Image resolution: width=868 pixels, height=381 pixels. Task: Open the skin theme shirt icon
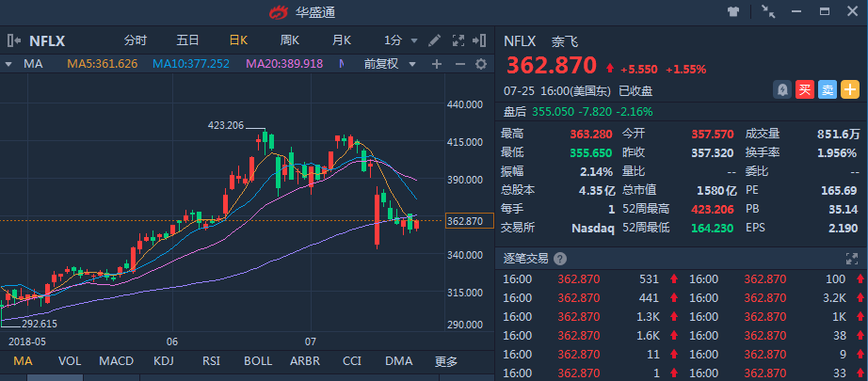[733, 11]
